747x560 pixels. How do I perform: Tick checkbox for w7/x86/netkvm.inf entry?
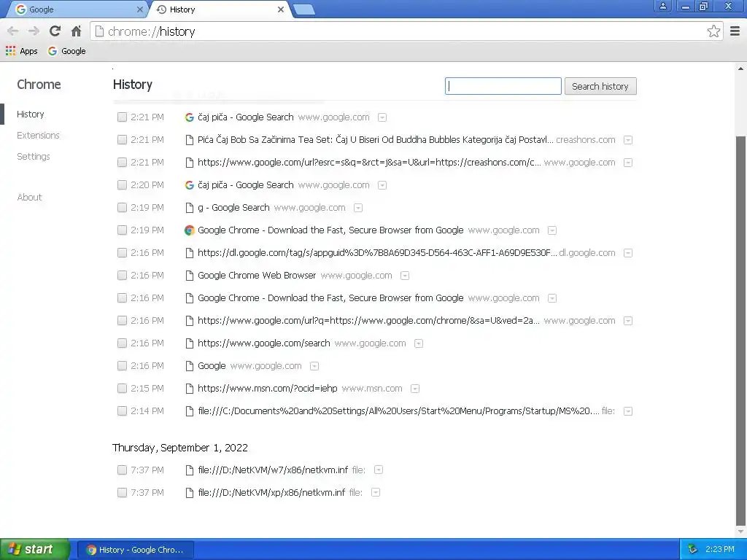click(122, 470)
